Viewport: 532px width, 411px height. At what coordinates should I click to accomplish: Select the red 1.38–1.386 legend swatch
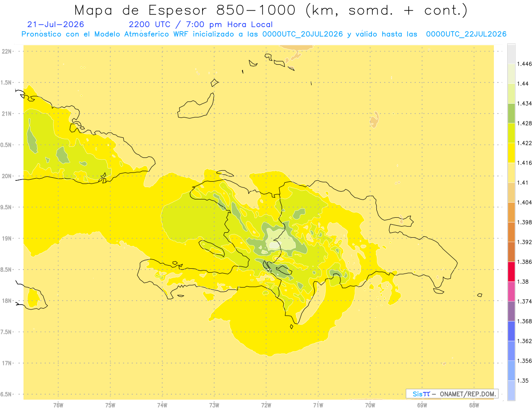point(511,271)
